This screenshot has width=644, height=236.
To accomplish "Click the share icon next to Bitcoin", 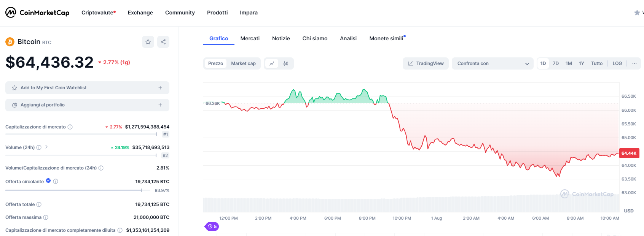I will [x=163, y=42].
